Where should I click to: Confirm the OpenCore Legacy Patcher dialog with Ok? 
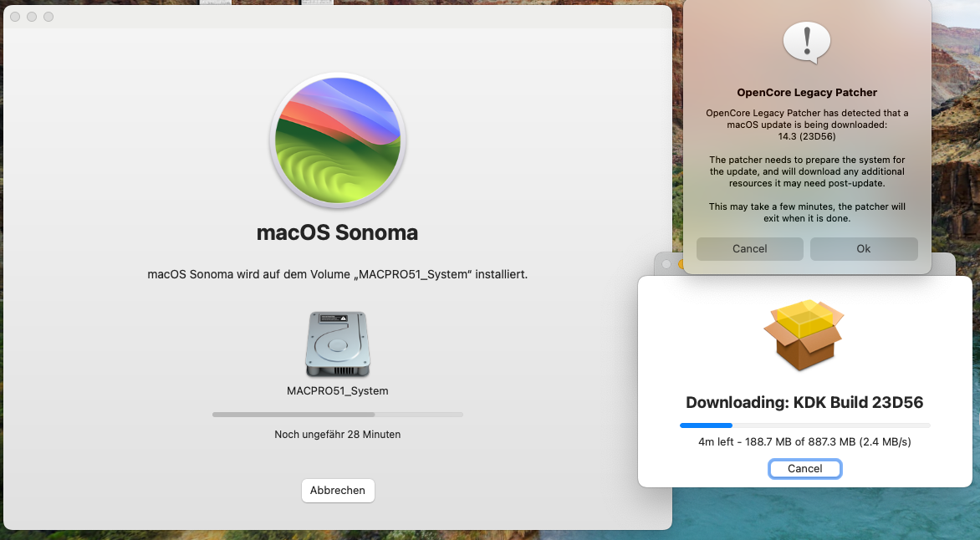pyautogui.click(x=864, y=249)
